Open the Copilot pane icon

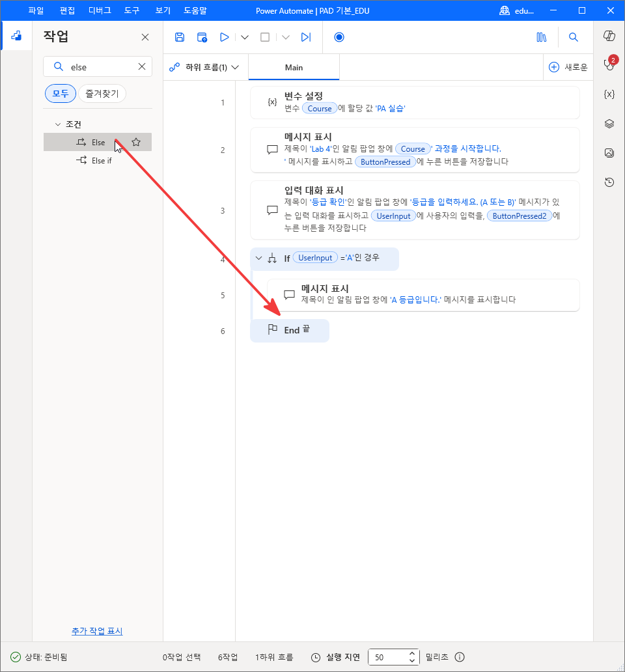(x=609, y=36)
